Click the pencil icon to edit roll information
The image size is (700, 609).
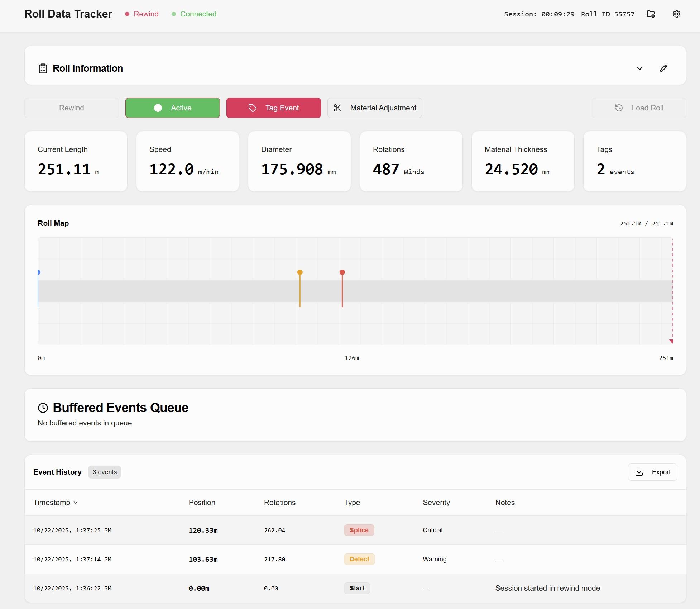[663, 68]
